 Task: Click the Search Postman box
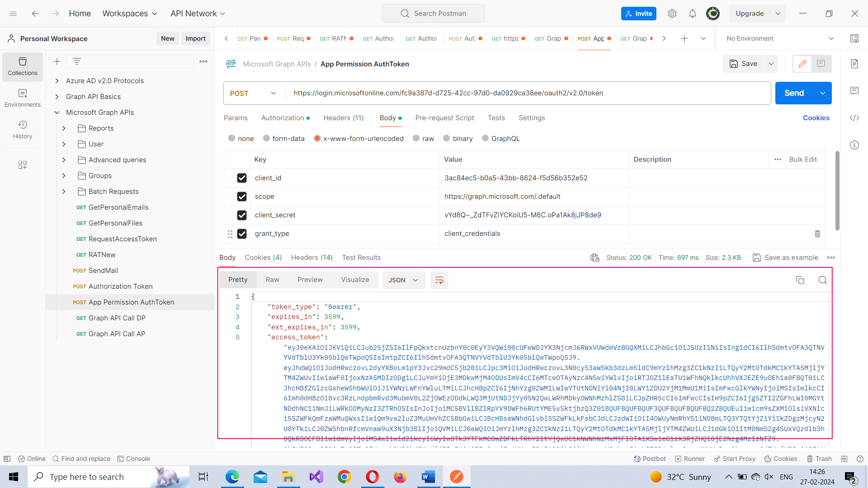pyautogui.click(x=434, y=14)
